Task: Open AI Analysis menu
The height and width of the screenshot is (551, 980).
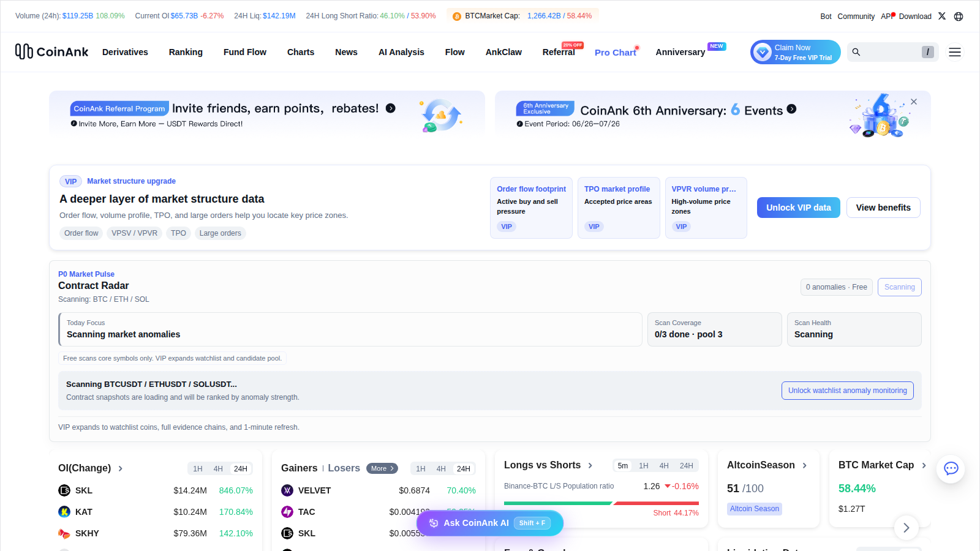Action: pos(401,52)
